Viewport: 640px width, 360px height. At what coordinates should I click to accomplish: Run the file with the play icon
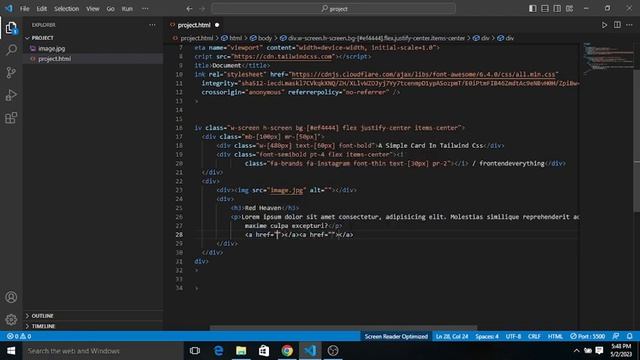point(604,25)
